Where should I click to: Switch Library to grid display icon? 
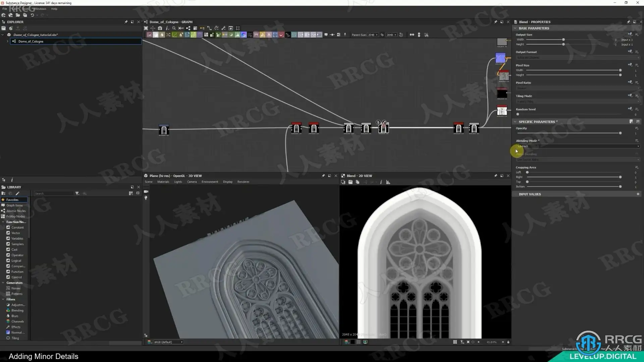131,193
